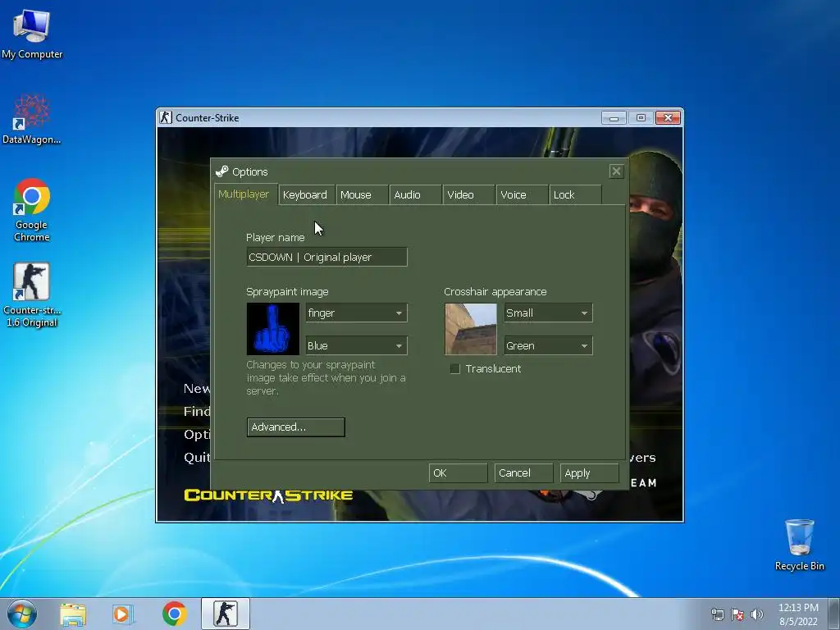840x630 pixels.
Task: Click the taskbar clock showing 12:13 PM
Action: point(798,614)
